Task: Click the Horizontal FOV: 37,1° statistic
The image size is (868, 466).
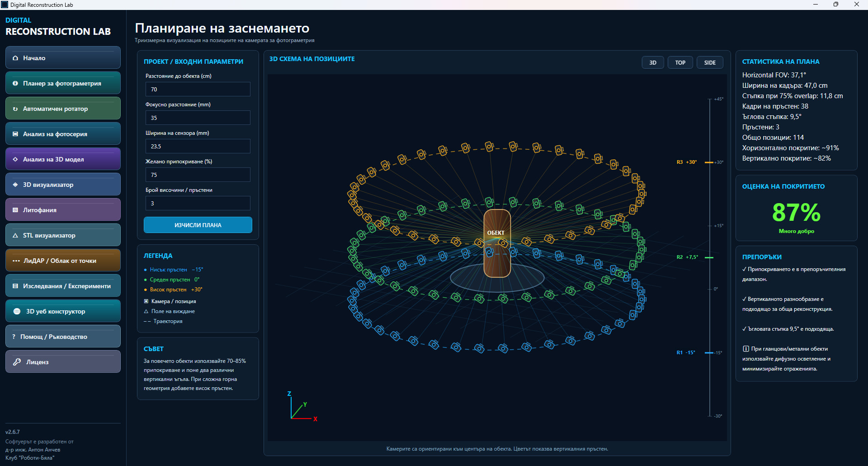Action: point(774,75)
